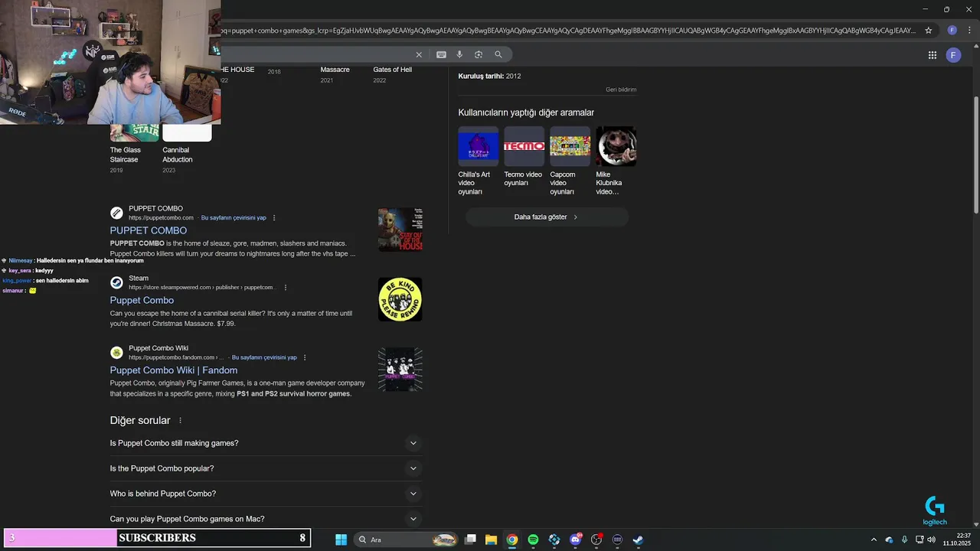Open the on-screen keyboard input tool

441,54
